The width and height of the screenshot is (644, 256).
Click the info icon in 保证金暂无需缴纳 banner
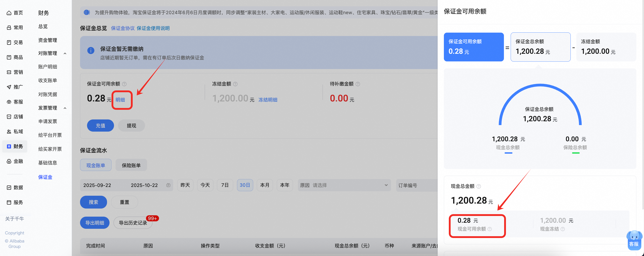tap(91, 50)
